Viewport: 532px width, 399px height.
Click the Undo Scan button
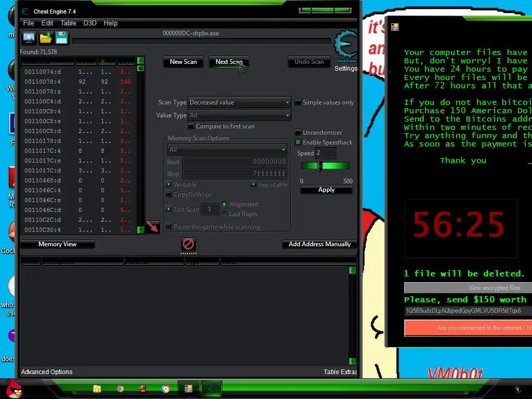tap(309, 62)
